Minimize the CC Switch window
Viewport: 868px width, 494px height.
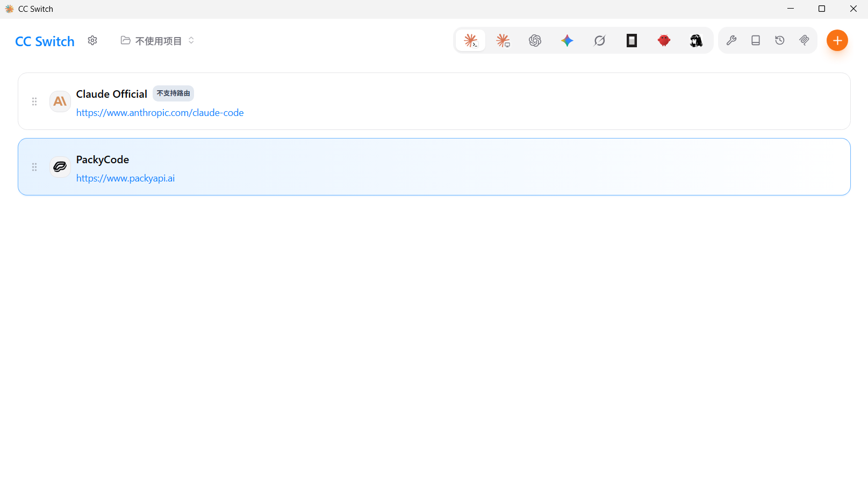[791, 9]
